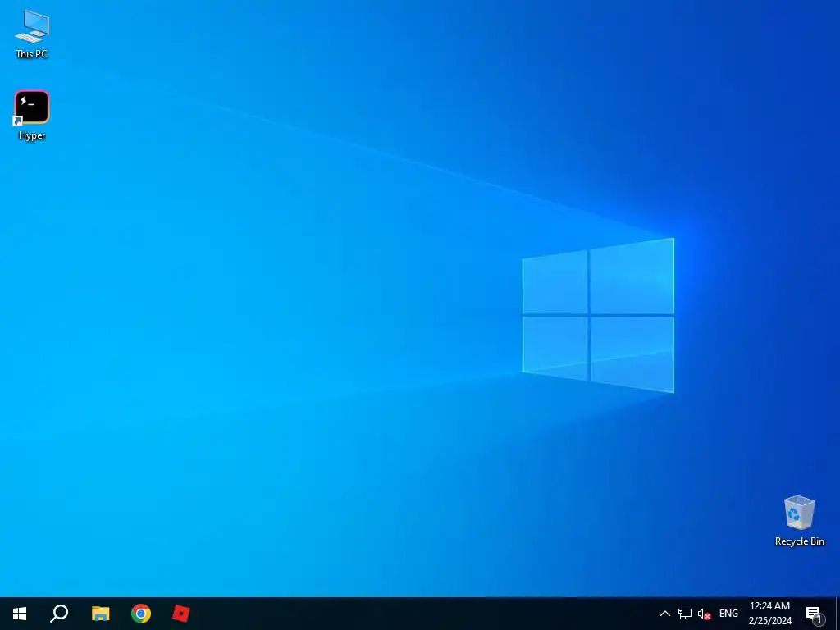Viewport: 840px width, 630px height.
Task: Select the This PC desktop icon
Action: tap(32, 34)
